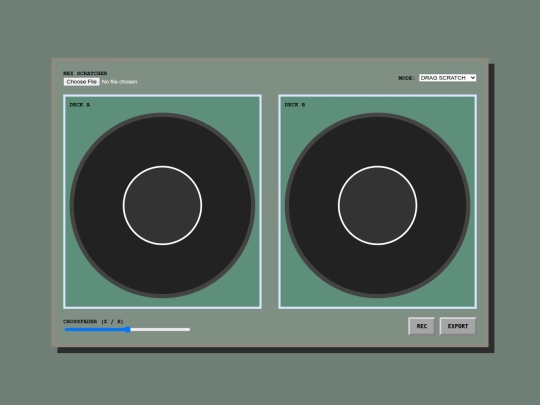This screenshot has height=405, width=540.
Task: Click the CROSSFADER label text
Action: [x=93, y=321]
